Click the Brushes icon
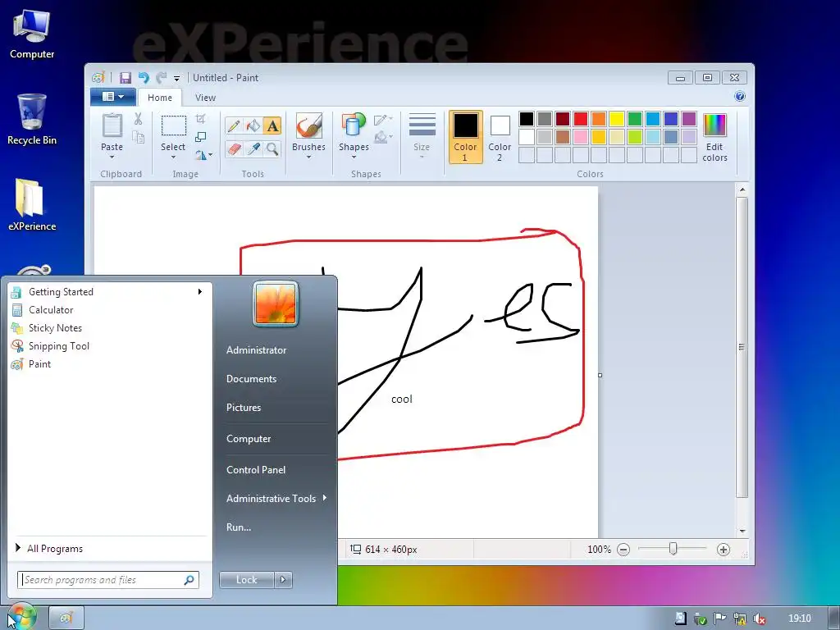 308,126
